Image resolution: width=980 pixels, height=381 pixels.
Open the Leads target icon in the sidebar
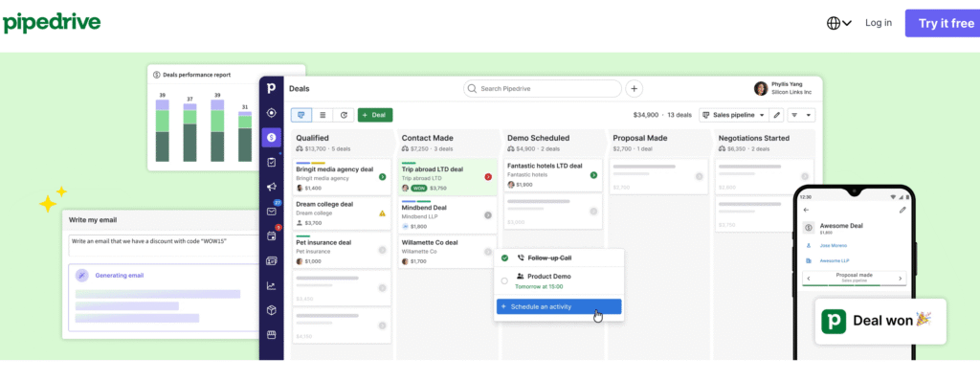(271, 113)
